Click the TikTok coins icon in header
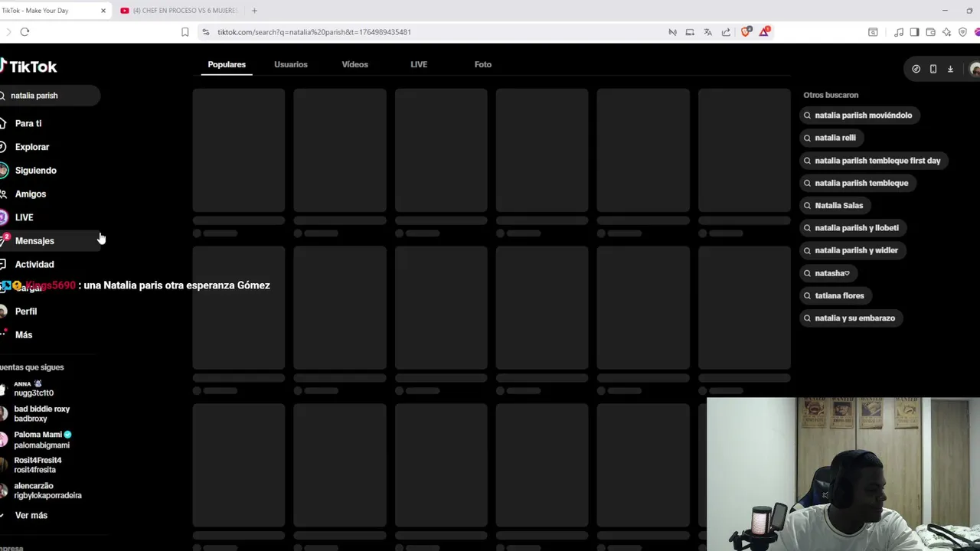This screenshot has width=980, height=551. click(x=916, y=69)
